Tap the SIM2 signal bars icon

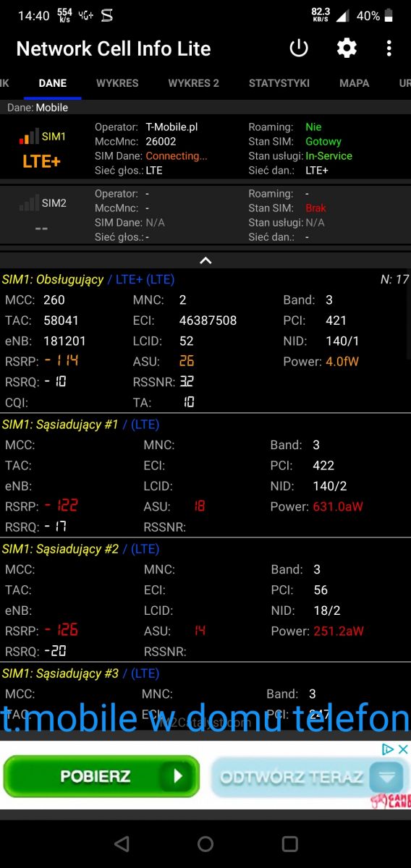pyautogui.click(x=29, y=203)
